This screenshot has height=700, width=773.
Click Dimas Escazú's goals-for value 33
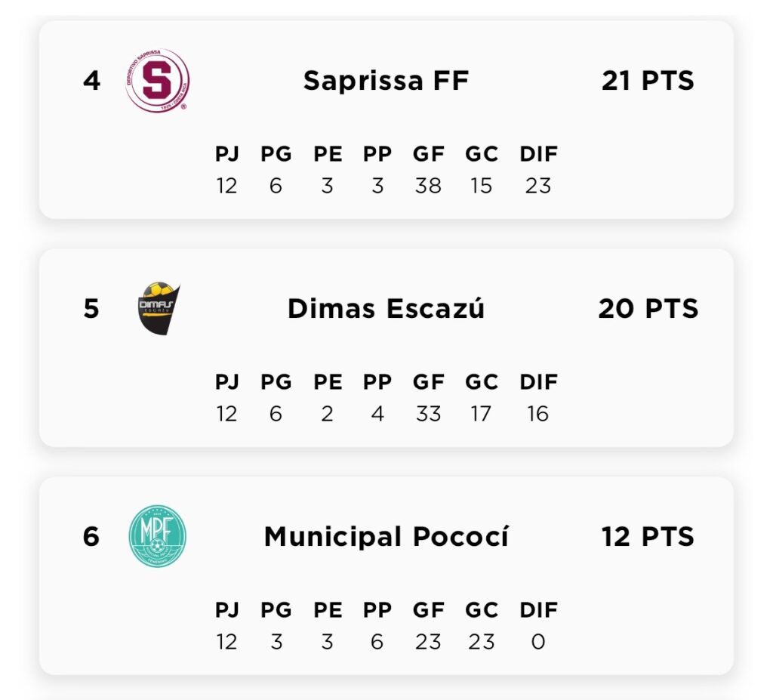click(428, 414)
